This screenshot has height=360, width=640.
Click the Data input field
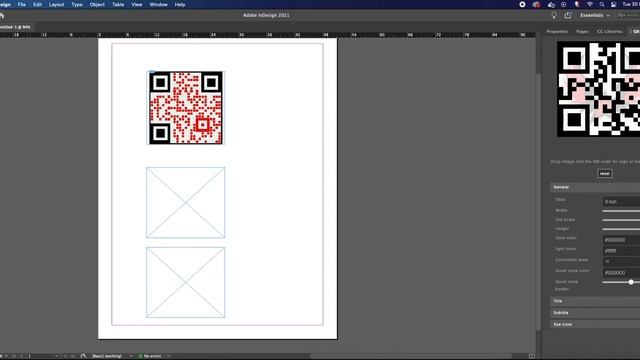[621, 202]
